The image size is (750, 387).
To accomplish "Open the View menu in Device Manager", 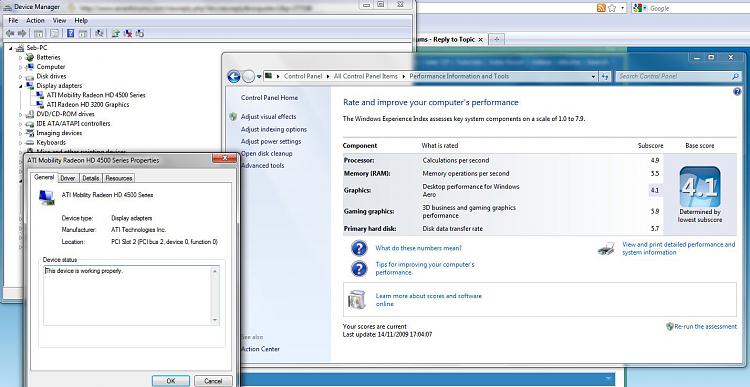I will click(59, 21).
